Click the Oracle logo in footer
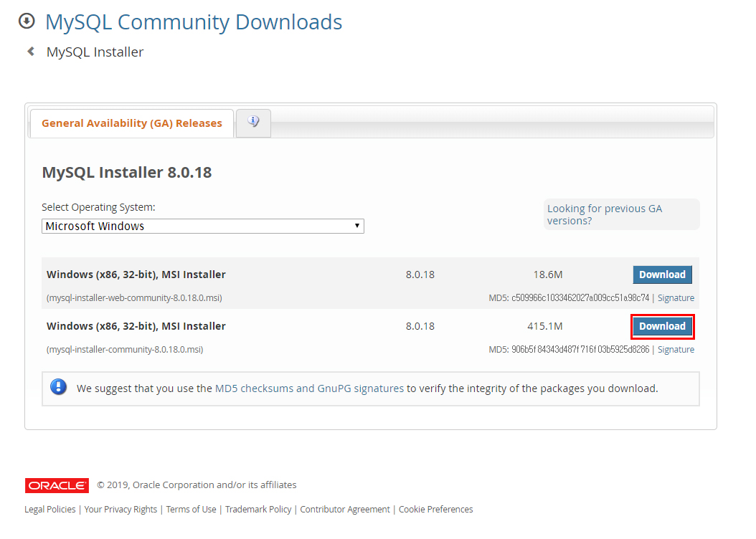The height and width of the screenshot is (539, 756). pos(57,485)
